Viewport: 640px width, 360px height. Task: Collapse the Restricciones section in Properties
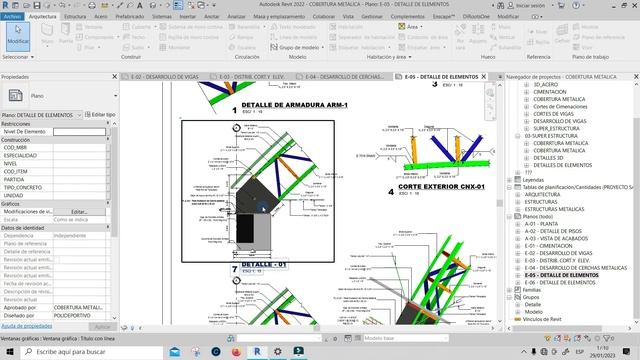pyautogui.click(x=108, y=124)
